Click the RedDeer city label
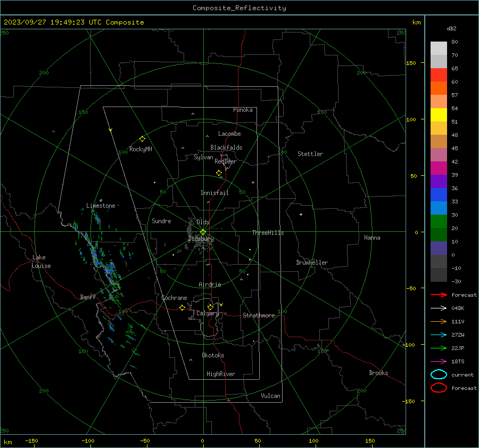Viewport: 479px width, 448px height. pos(226,161)
